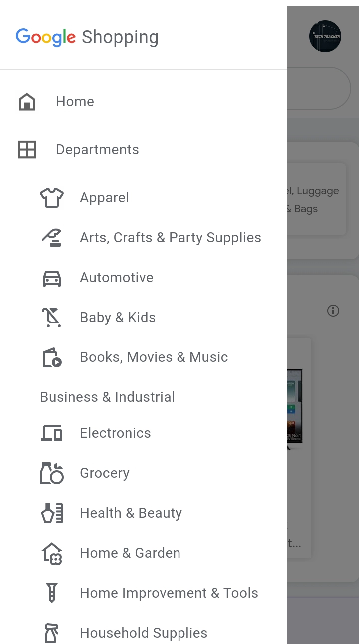359x644 pixels.
Task: Go to Home Improvement & Tools
Action: click(169, 593)
